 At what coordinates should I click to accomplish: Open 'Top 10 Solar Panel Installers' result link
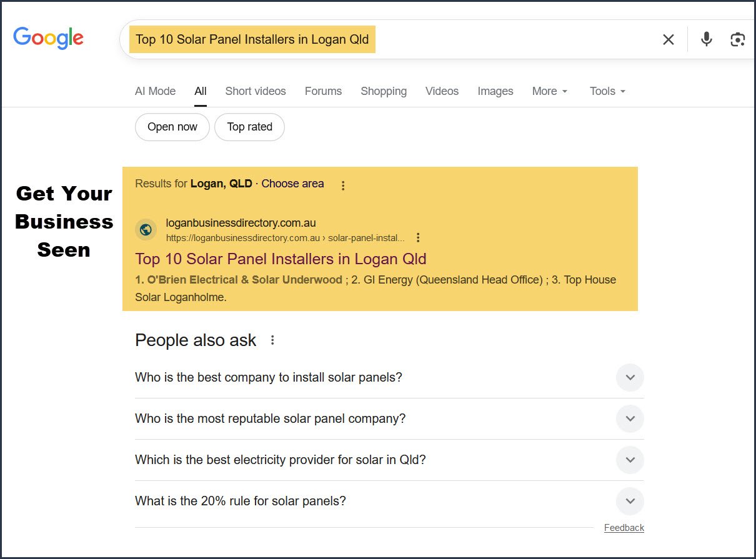281,259
